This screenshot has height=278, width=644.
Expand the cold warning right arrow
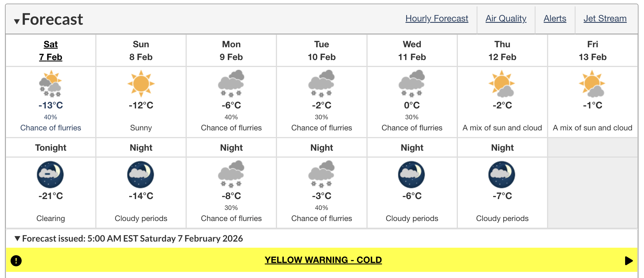coord(629,261)
